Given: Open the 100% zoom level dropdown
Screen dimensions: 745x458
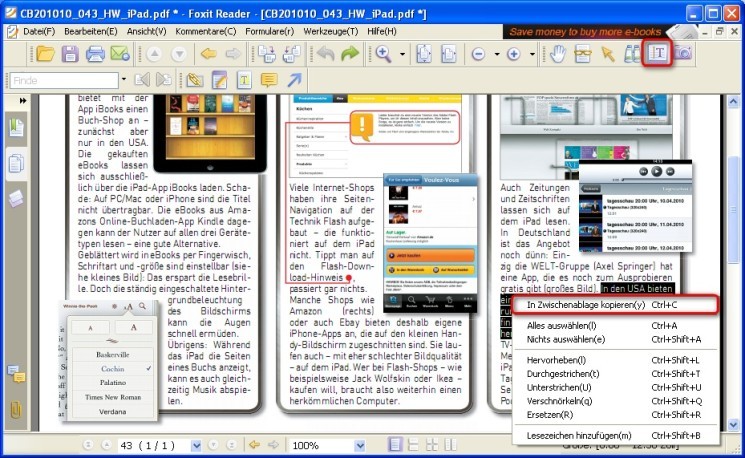Looking at the screenshot, I should pos(360,446).
